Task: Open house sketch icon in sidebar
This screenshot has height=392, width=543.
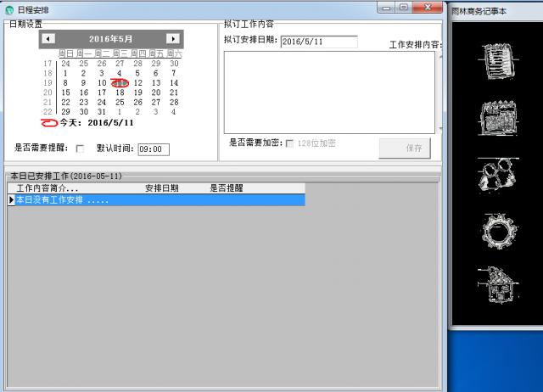Action: click(x=498, y=285)
